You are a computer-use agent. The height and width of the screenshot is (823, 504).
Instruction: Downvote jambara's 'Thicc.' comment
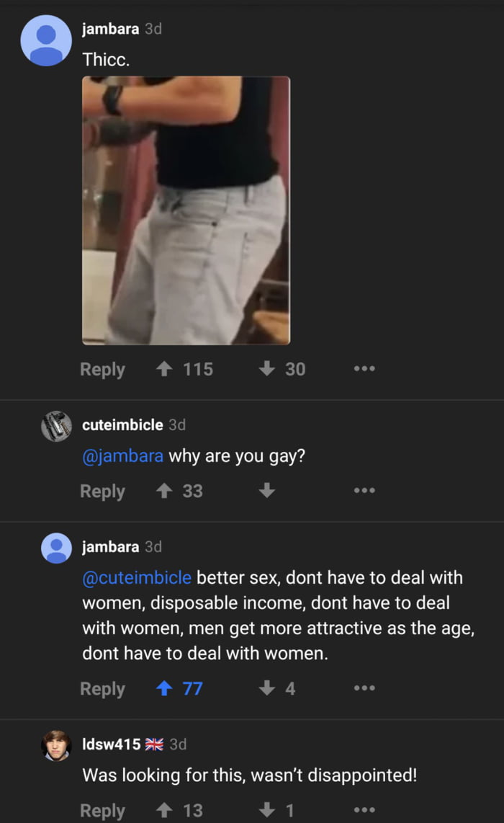click(267, 369)
